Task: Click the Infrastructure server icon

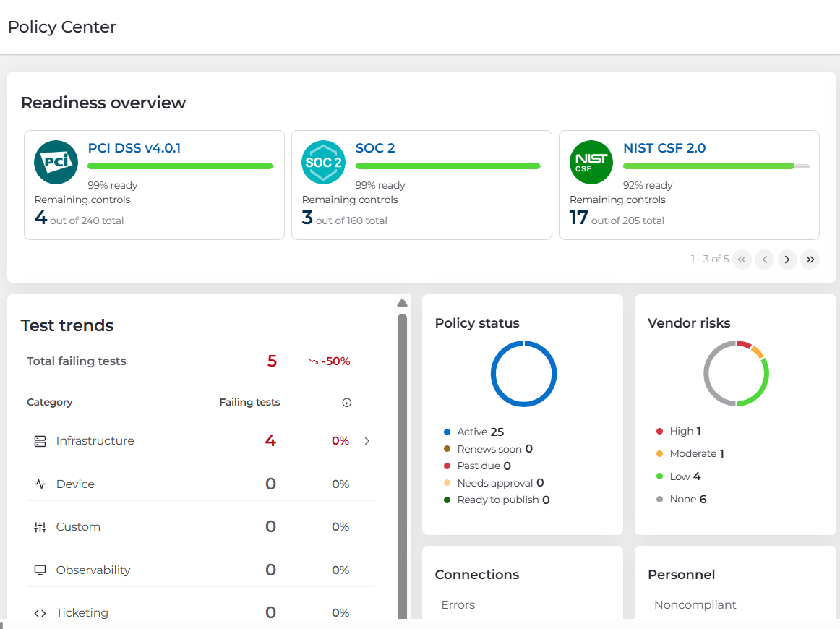Action: [x=40, y=441]
